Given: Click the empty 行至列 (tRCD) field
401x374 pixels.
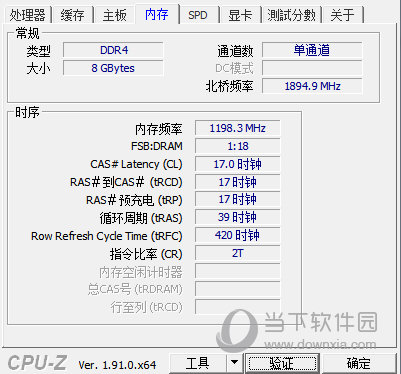Looking at the screenshot, I should tap(237, 307).
